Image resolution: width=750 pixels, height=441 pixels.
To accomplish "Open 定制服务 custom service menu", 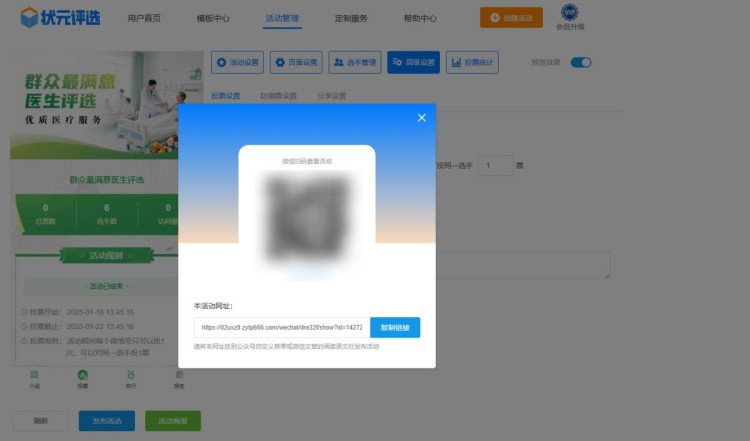I will (351, 18).
